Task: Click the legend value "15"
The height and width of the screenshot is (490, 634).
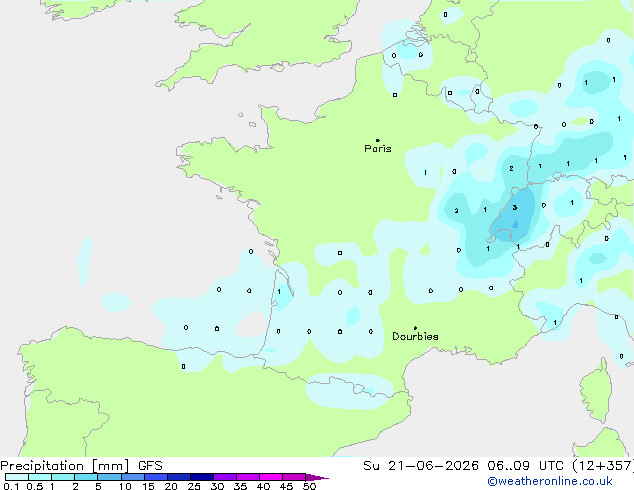Action: tap(148, 486)
